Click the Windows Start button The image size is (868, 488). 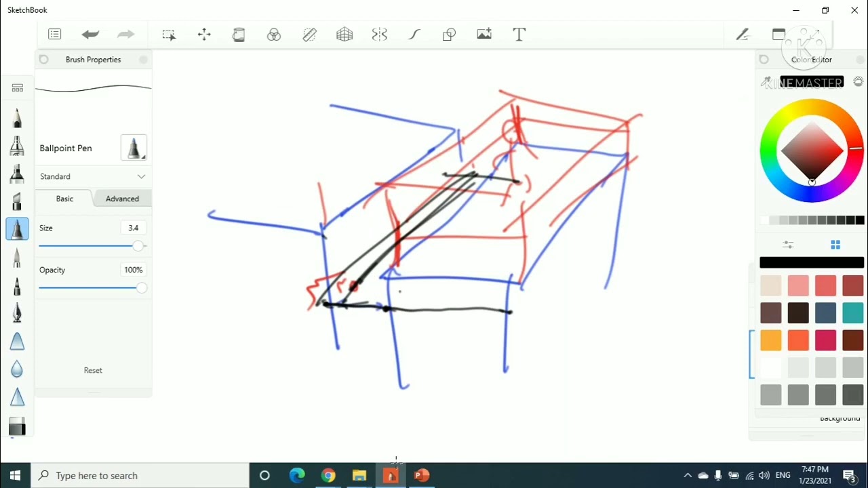(x=15, y=475)
